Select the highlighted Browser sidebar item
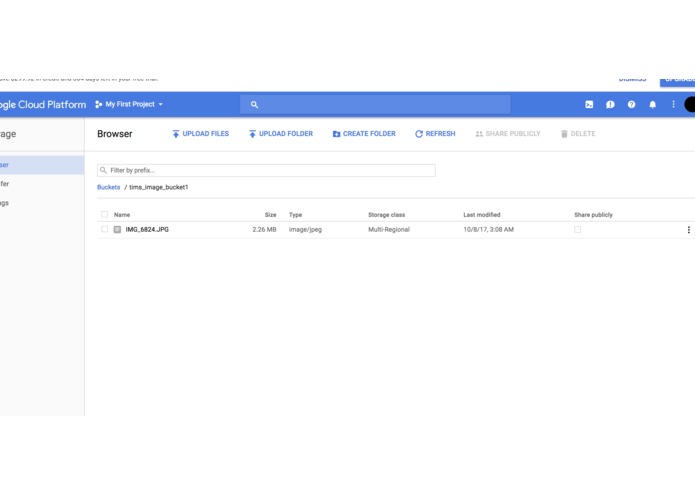Screen dimensions: 695x494 point(42,165)
